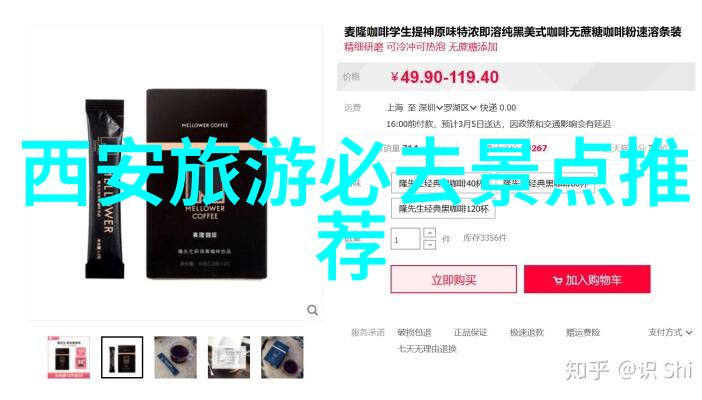The image size is (702, 400).
Task: Click the cart icon in 加入购物车 button
Action: click(x=557, y=281)
